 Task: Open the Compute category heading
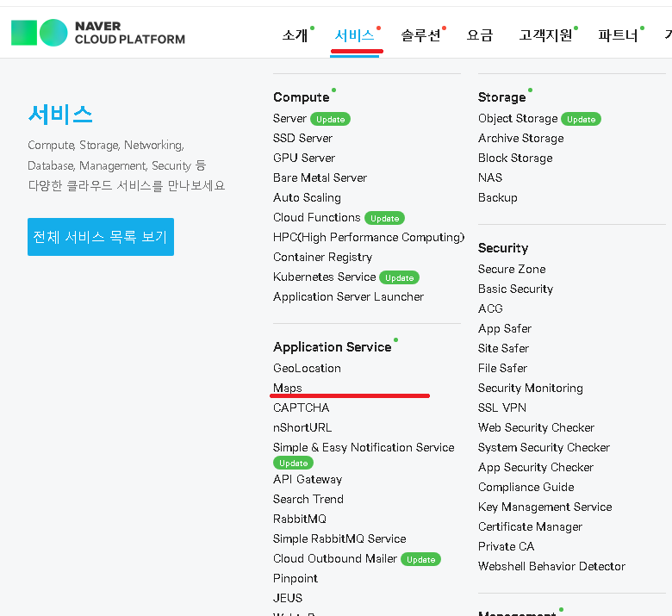click(x=302, y=97)
